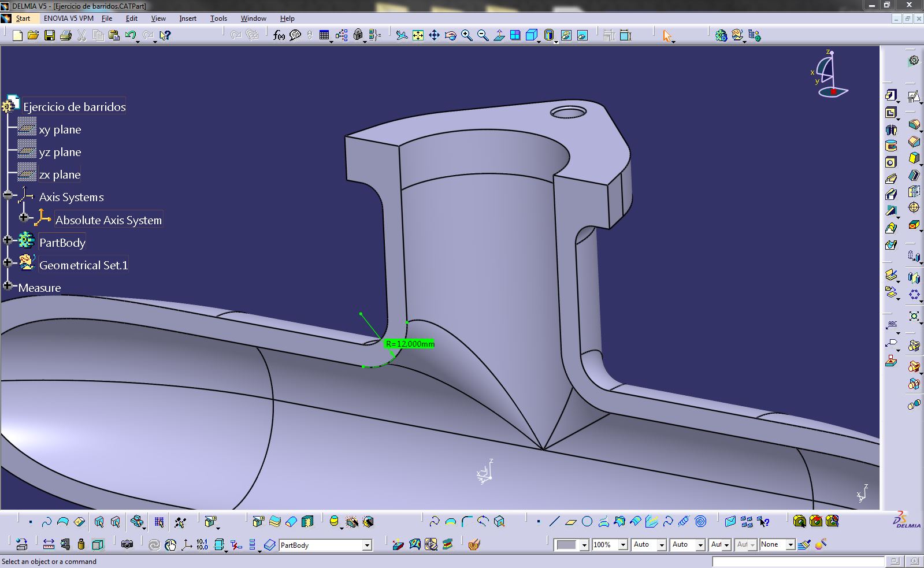This screenshot has height=568, width=924.
Task: Click the Open file folder icon
Action: [x=33, y=35]
